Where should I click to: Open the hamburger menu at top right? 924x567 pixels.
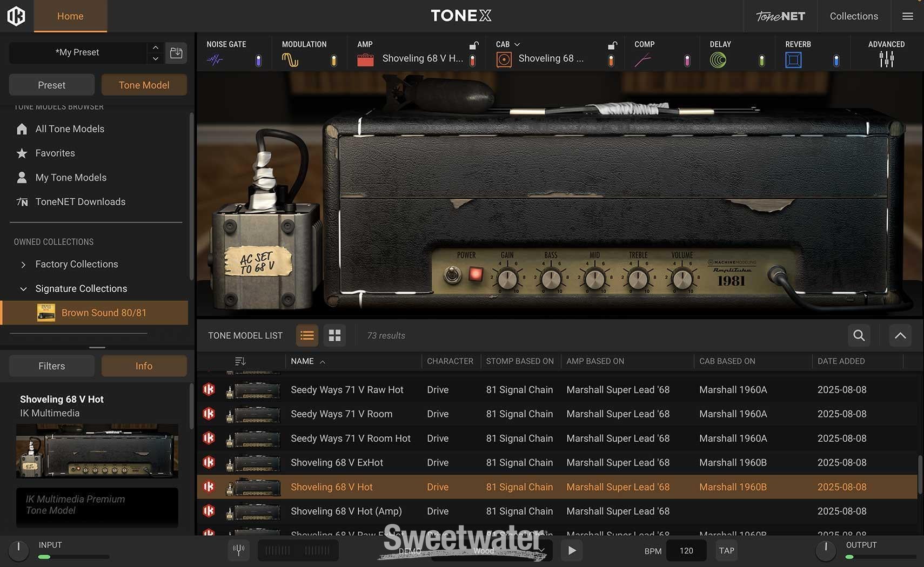point(907,16)
